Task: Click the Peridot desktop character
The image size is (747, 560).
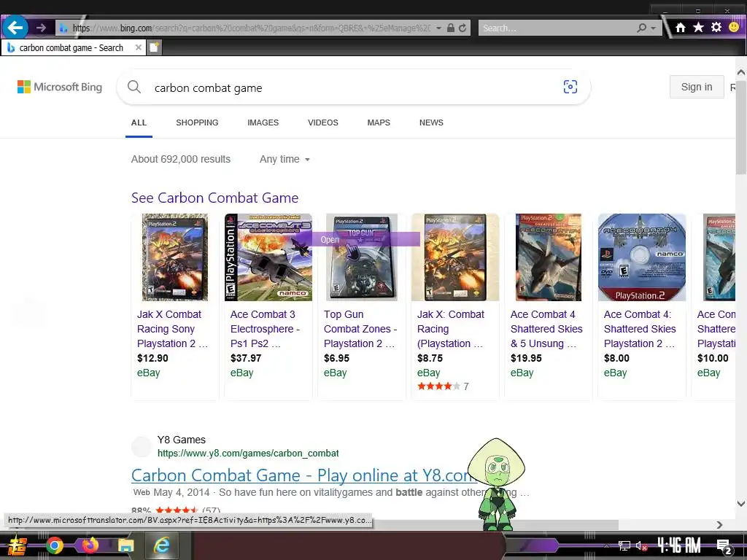Action: click(496, 484)
